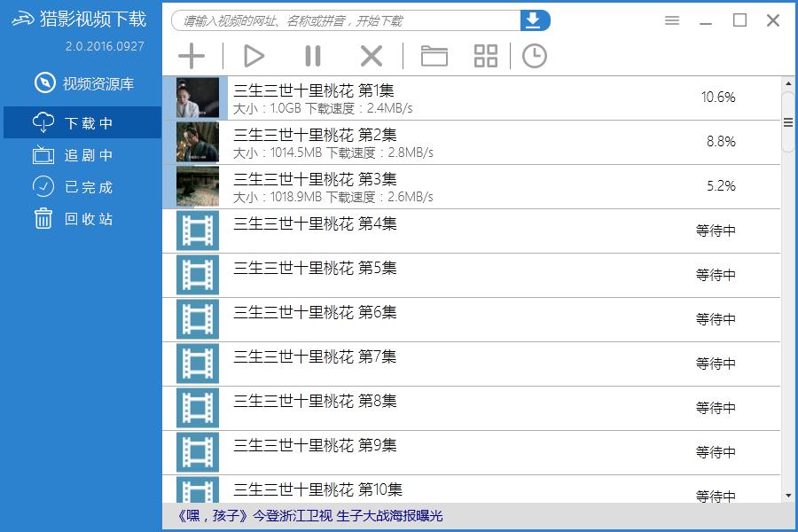The width and height of the screenshot is (798, 532).
Task: Open download history with the clock icon
Action: click(x=534, y=55)
